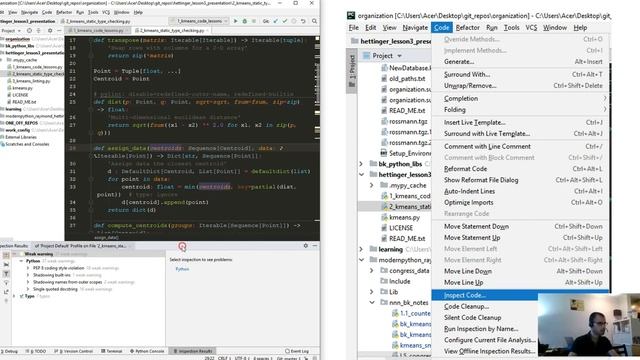
Task: Expand the congress_data folder in zoomed tree
Action: 372,271
